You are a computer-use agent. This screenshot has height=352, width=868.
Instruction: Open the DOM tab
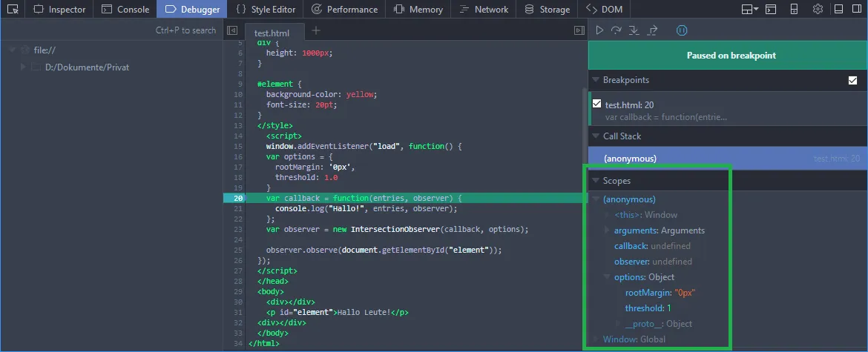pyautogui.click(x=603, y=10)
